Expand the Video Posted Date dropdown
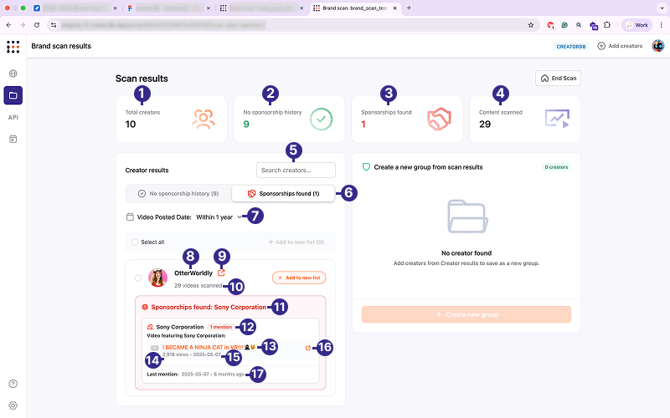The image size is (670, 418). pyautogui.click(x=240, y=216)
